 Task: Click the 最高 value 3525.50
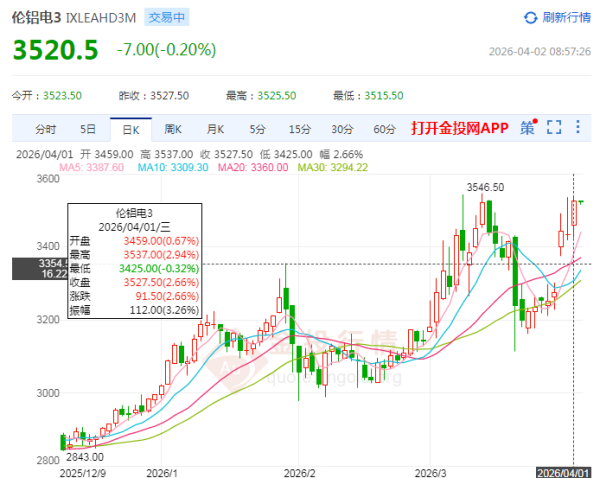pyautogui.click(x=277, y=96)
